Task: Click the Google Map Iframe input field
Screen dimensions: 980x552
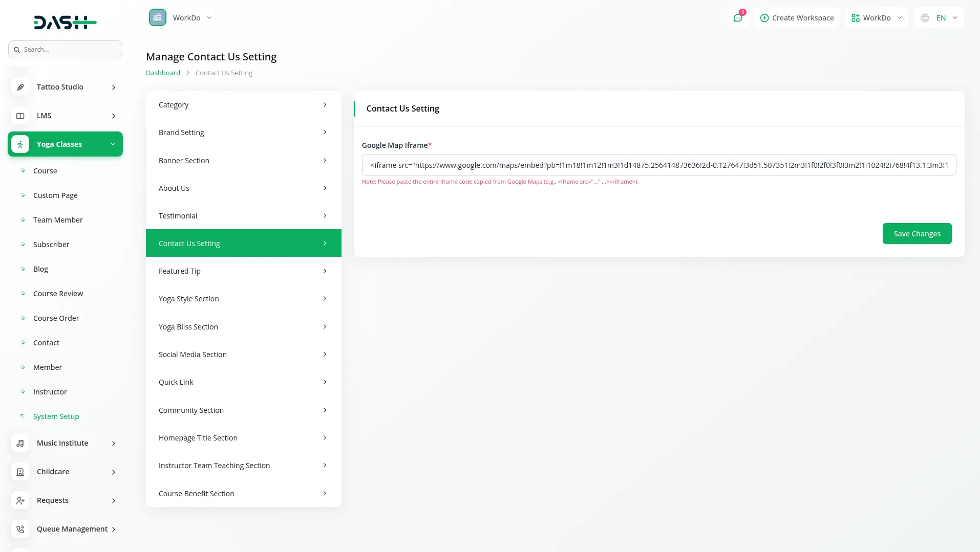Action: coord(658,165)
